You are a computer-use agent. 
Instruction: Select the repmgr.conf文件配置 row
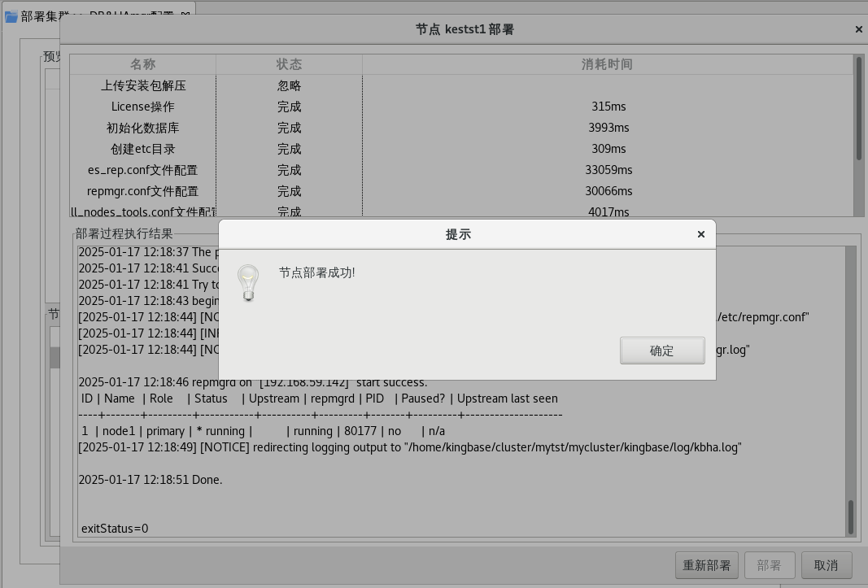pos(143,191)
